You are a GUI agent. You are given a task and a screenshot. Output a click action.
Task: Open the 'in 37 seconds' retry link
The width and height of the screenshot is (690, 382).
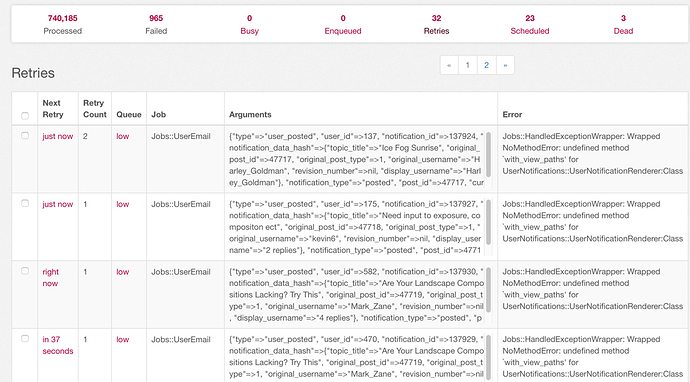click(x=58, y=345)
